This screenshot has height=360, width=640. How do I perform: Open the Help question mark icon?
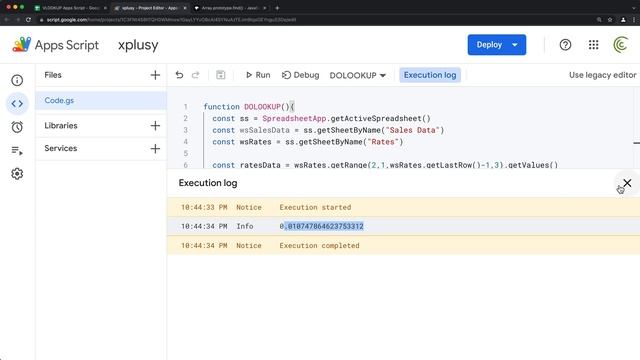pos(565,45)
